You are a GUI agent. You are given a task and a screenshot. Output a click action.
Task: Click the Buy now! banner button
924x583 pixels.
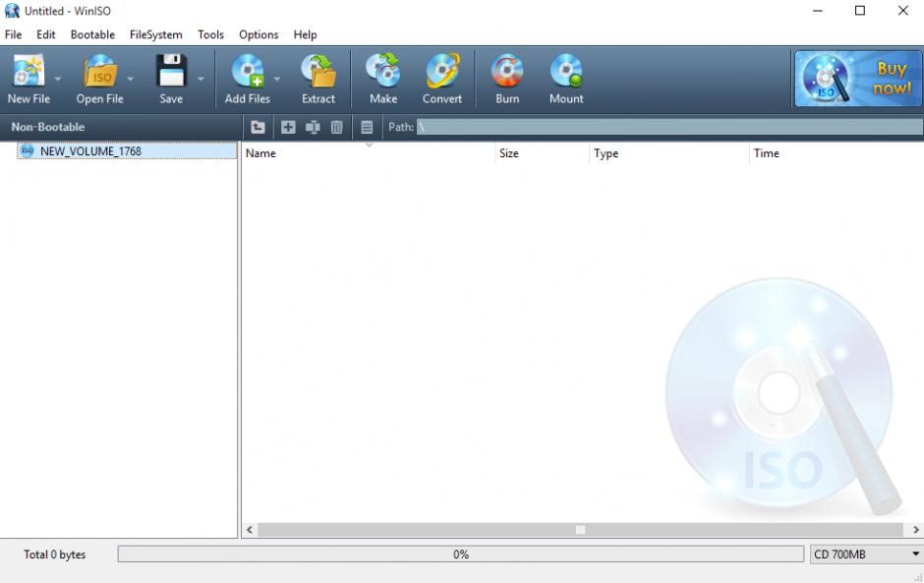coord(858,79)
